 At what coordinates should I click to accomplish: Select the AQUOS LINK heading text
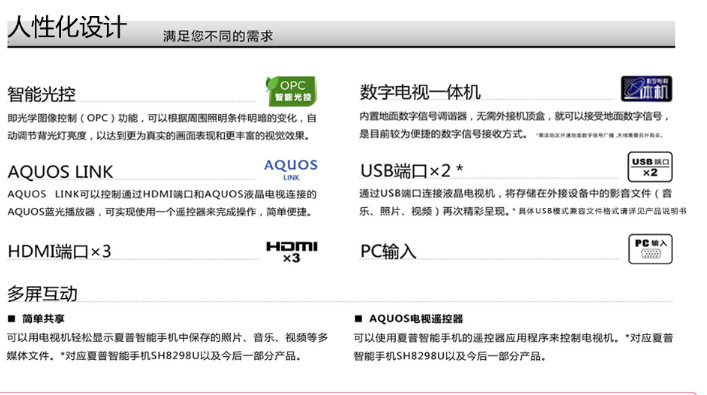60,172
